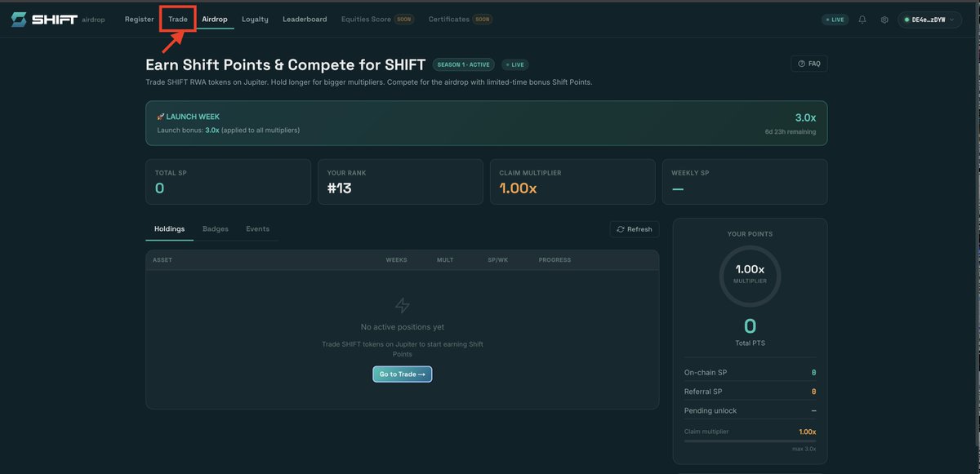Open Certificates nav item

461,20
